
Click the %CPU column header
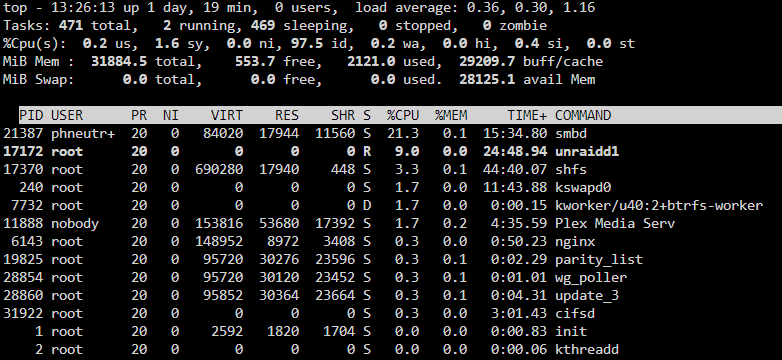(403, 116)
